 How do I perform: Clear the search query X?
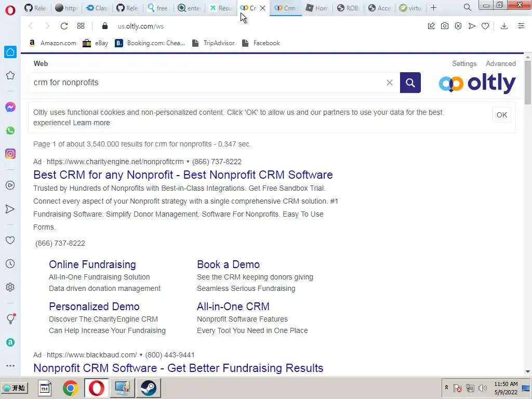coord(390,83)
